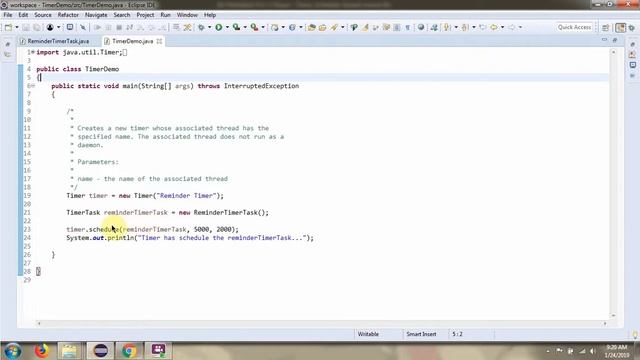
Task: Click the Back navigation yellow arrow
Action: pos(494,27)
